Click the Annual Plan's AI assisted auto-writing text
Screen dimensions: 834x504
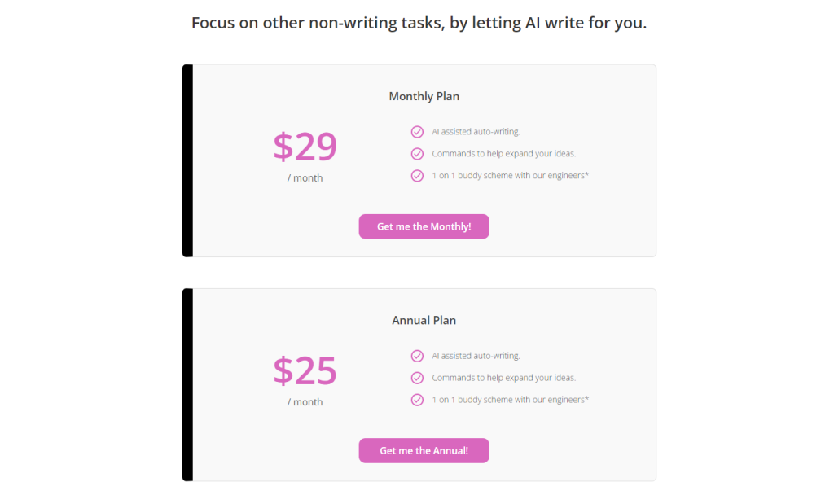(x=476, y=356)
